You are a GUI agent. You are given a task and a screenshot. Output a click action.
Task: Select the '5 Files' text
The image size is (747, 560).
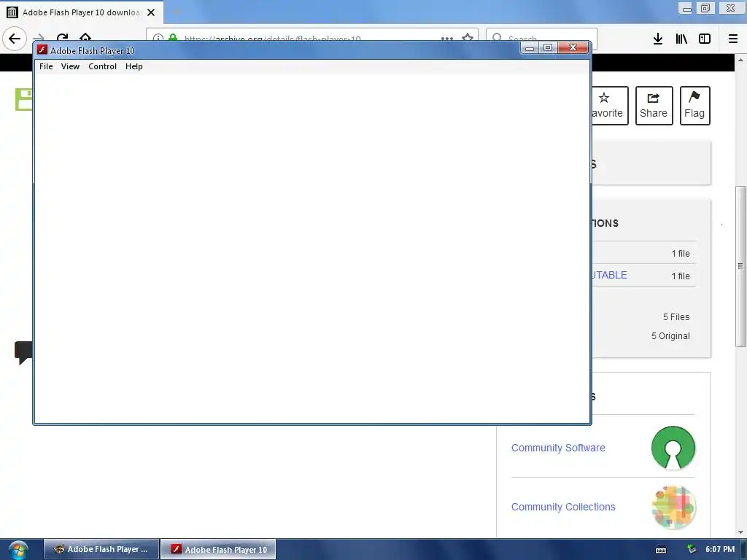coord(676,317)
